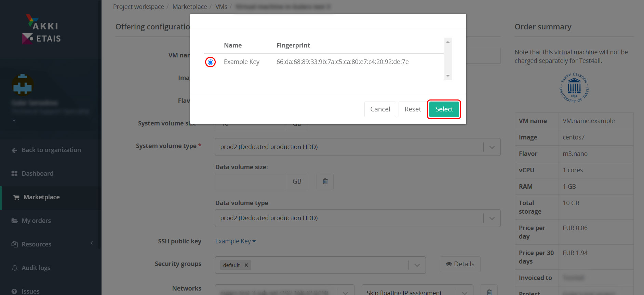Open the Marketplace menu item
Viewport: 644px width, 295px height.
(x=41, y=197)
